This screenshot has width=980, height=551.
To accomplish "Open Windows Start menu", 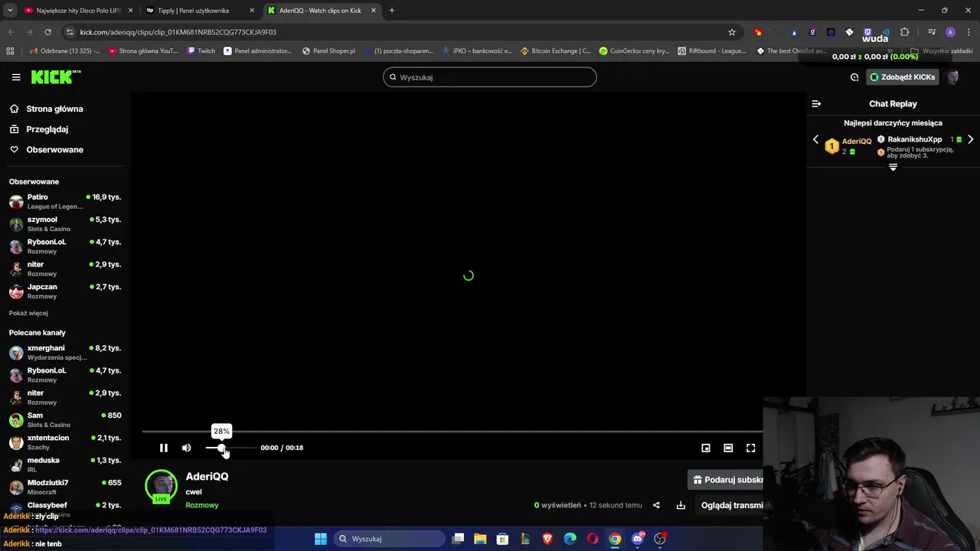I will pyautogui.click(x=321, y=539).
